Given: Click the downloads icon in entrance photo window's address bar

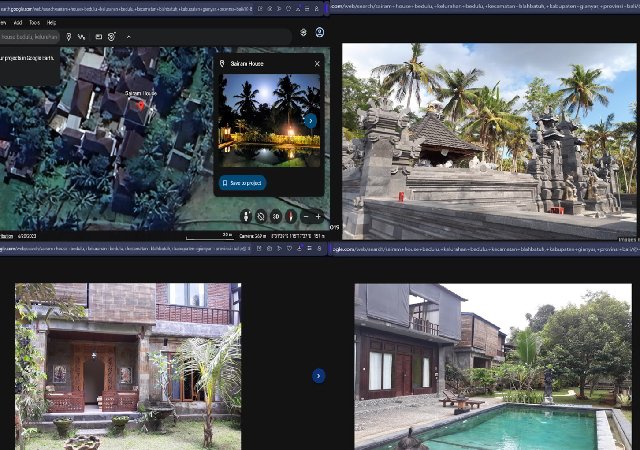Looking at the screenshot, I should (299, 248).
